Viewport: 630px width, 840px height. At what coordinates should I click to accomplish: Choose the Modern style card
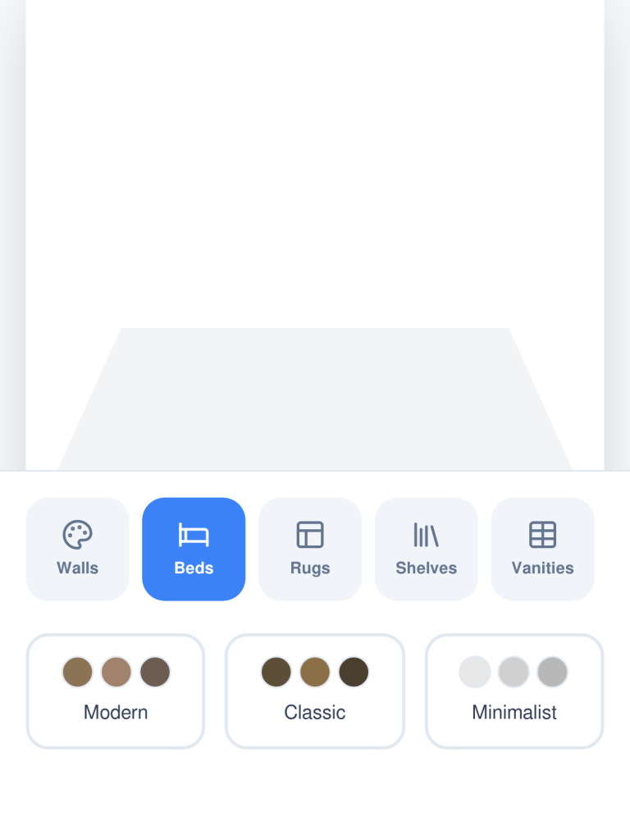pos(116,691)
